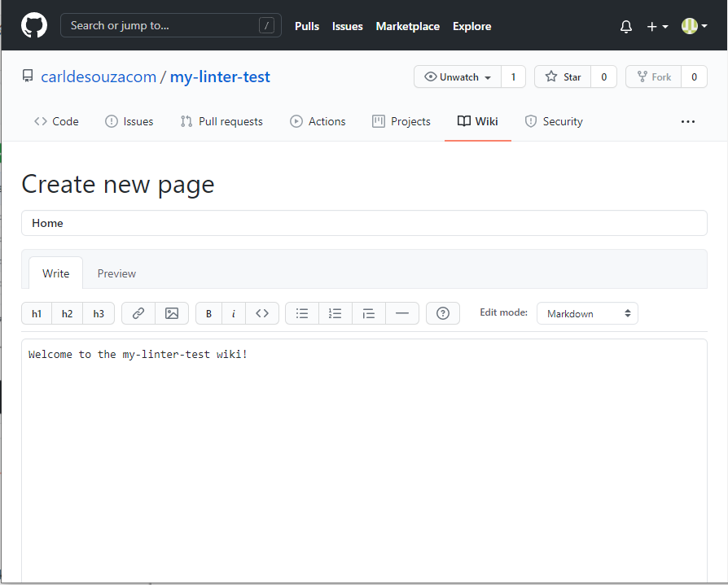Screen dimensions: 728x585
Task: Open the Edit mode Markdown dropdown
Action: [587, 313]
